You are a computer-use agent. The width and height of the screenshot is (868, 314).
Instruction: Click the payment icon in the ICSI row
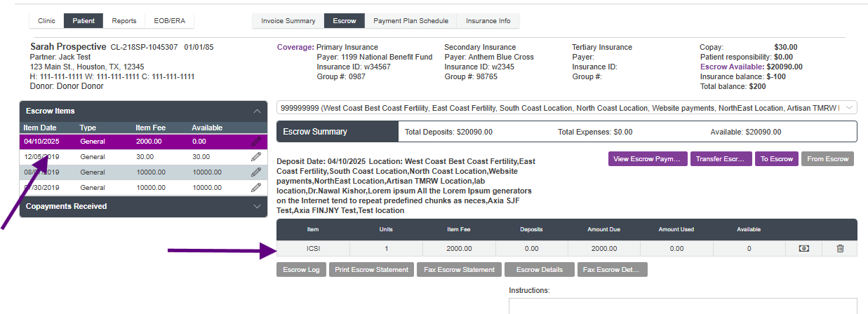coord(804,248)
